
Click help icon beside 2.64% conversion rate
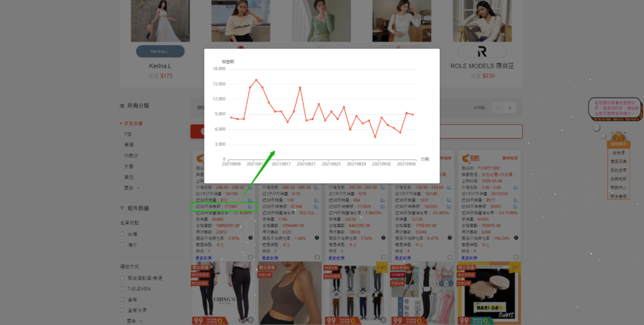(383, 237)
